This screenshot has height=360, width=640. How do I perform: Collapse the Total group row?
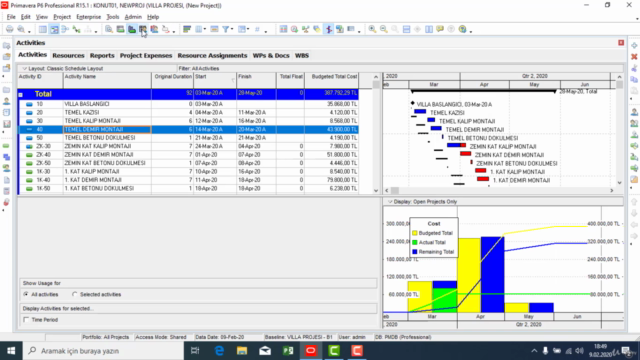pyautogui.click(x=20, y=95)
